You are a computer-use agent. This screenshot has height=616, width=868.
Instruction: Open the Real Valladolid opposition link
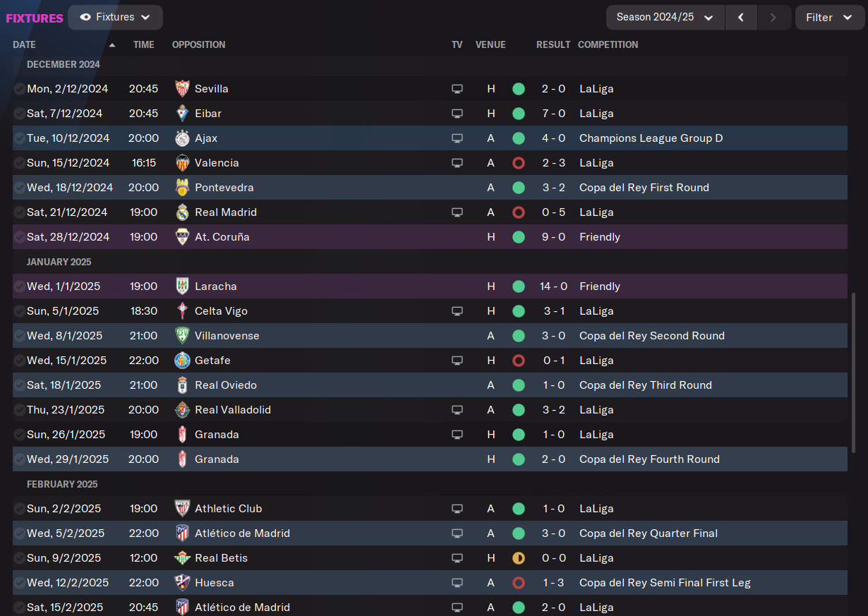pos(232,410)
